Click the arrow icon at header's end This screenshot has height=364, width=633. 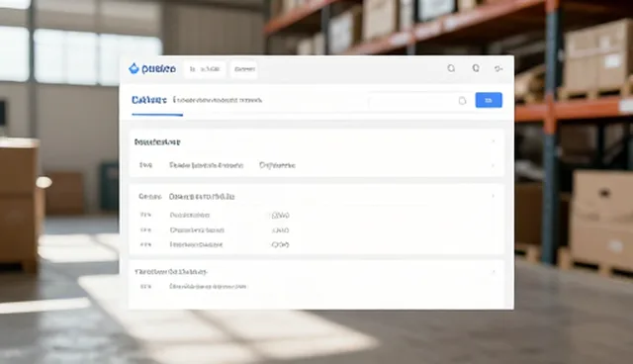498,69
